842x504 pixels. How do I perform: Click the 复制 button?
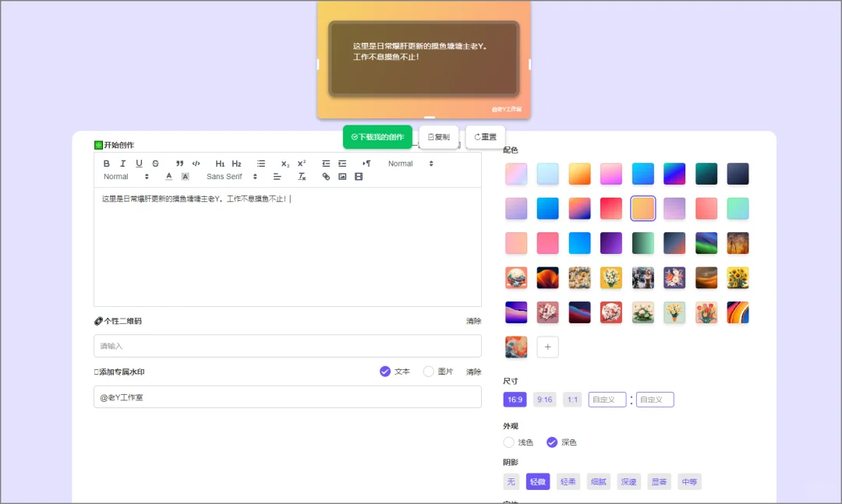[x=438, y=136]
